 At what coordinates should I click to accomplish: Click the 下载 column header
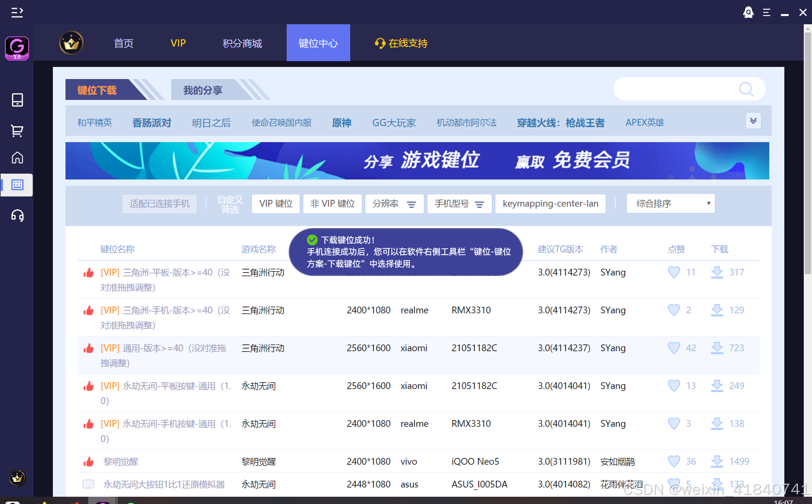coord(720,249)
